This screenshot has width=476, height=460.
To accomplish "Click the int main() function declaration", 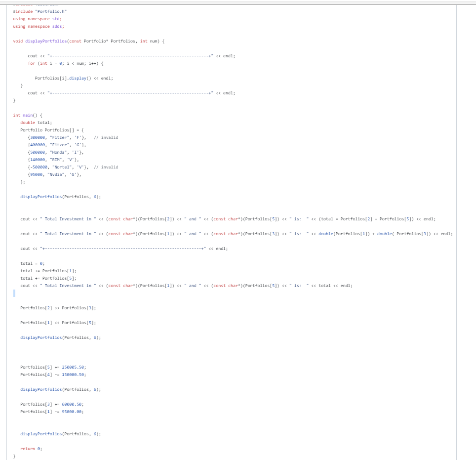I will pos(22,115).
